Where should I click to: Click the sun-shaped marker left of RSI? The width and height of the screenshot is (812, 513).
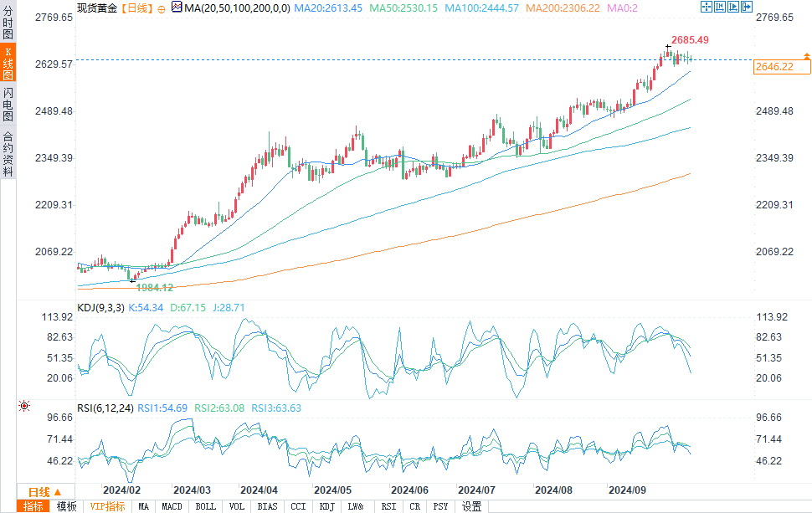[24, 406]
